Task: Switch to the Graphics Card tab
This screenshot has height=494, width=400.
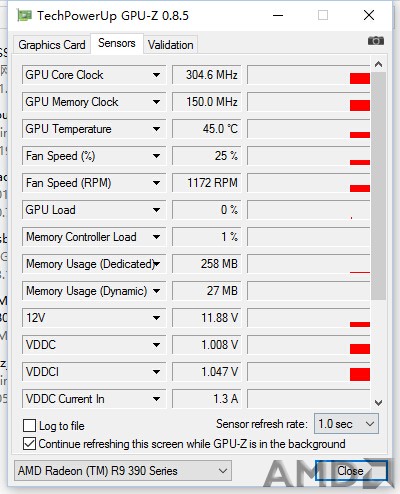Action: [52, 44]
